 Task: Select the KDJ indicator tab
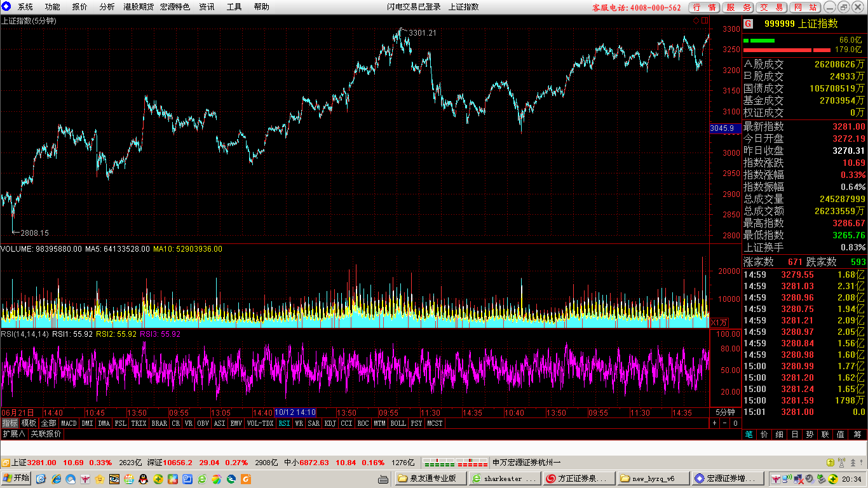tap(330, 423)
